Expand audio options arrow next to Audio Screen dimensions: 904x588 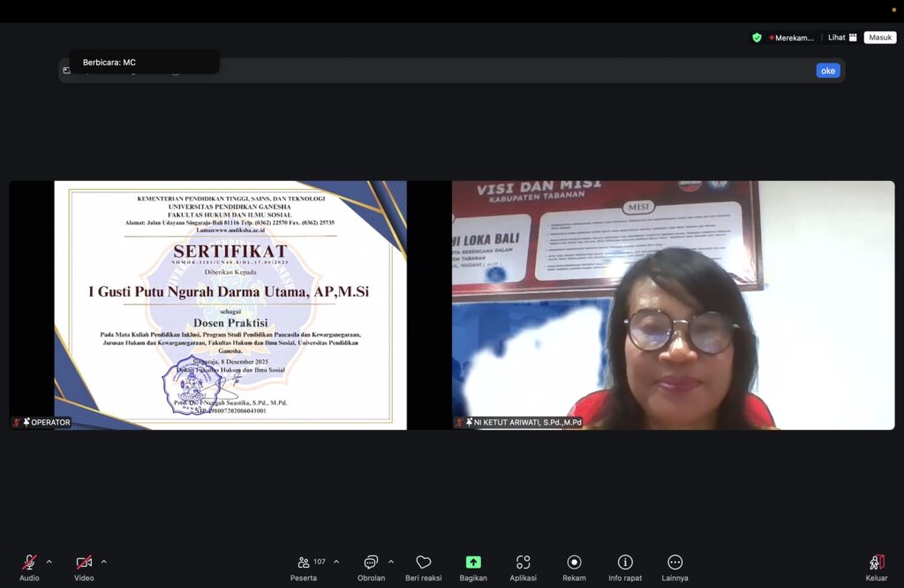click(x=49, y=562)
